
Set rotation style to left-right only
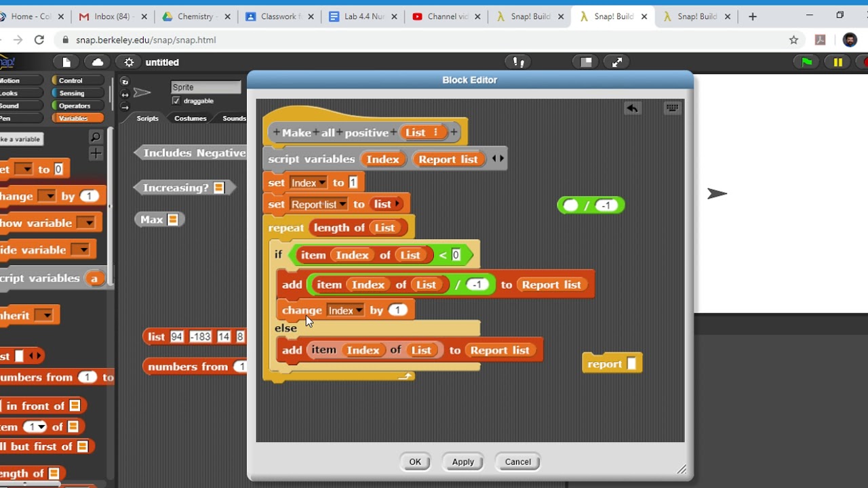pos(125,94)
